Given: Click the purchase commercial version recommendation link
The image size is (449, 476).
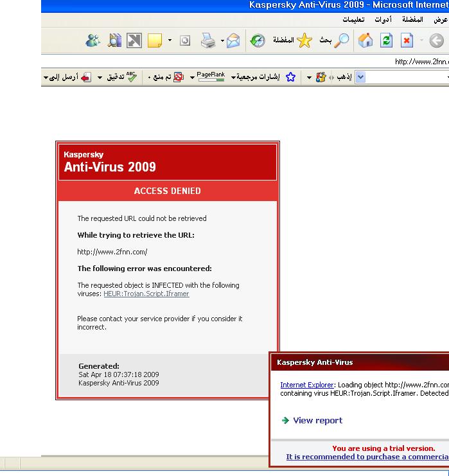Looking at the screenshot, I should [x=367, y=457].
